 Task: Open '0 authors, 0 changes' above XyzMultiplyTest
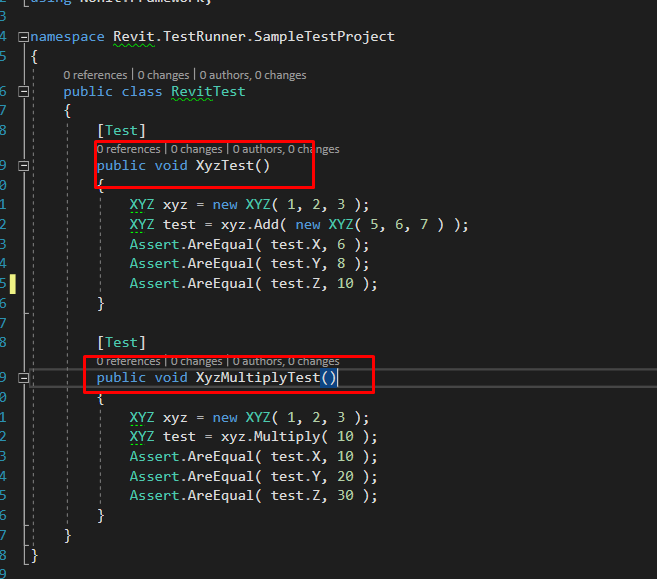click(x=286, y=361)
